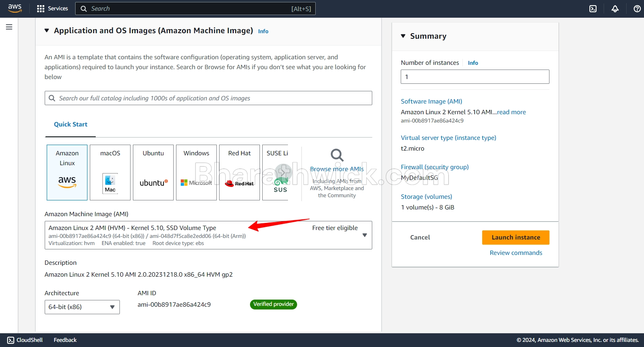Open Storage (volumes) summary link
Screen dimensions: 644x347
tap(426, 196)
